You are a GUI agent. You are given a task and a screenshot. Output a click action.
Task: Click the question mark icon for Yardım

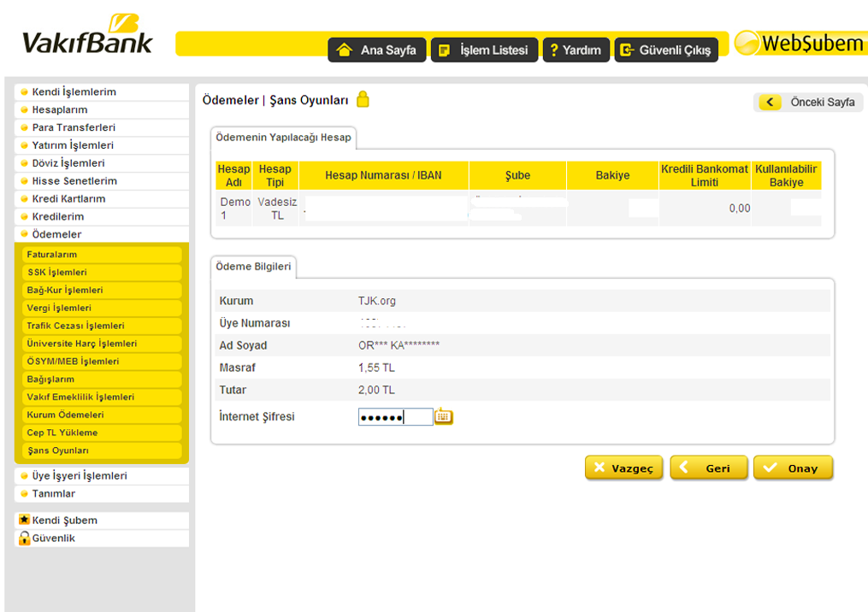553,50
